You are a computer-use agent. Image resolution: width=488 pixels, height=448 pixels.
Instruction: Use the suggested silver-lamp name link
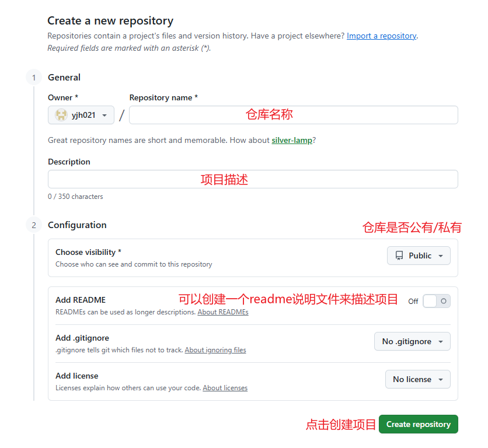pyautogui.click(x=291, y=140)
